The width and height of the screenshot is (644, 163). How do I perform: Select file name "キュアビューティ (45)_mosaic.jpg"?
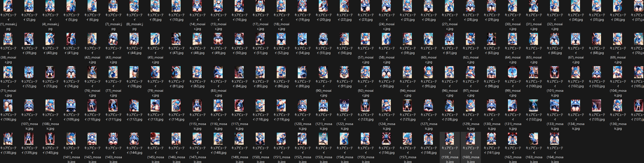(155, 55)
